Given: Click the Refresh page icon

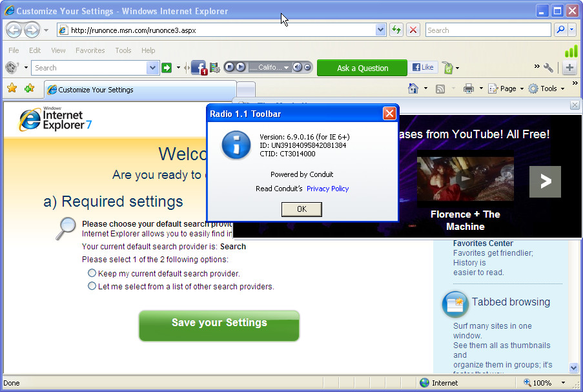Looking at the screenshot, I should (x=396, y=30).
